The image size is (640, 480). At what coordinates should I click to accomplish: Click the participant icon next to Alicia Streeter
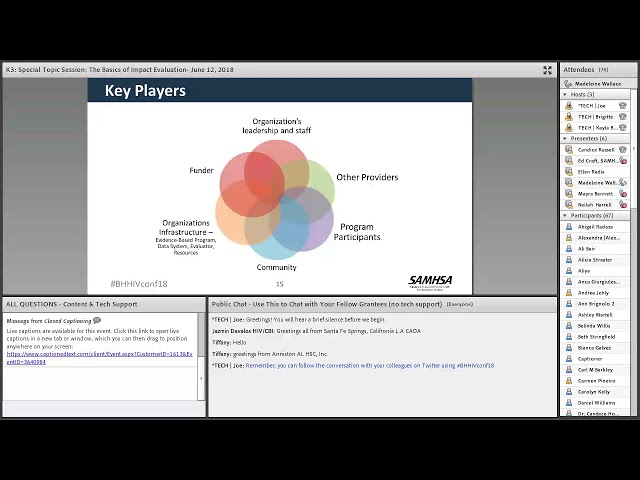[x=569, y=260]
